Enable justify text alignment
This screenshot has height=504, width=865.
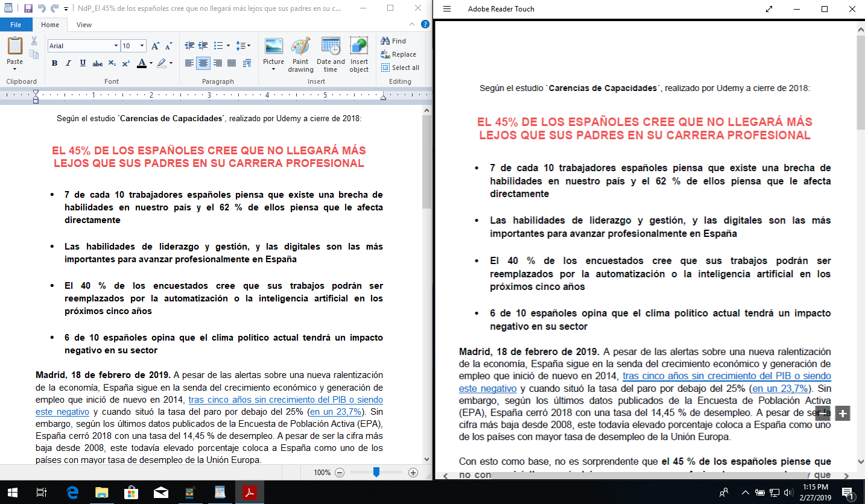[x=232, y=63]
